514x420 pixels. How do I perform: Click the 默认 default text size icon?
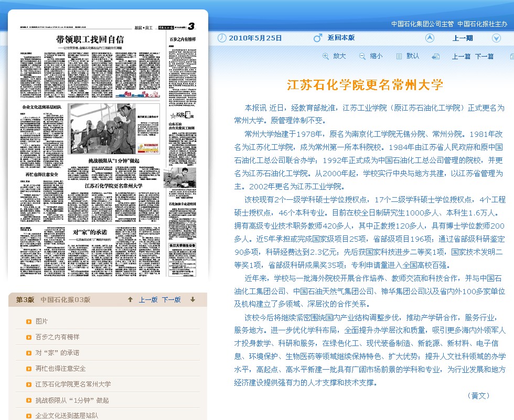399,56
